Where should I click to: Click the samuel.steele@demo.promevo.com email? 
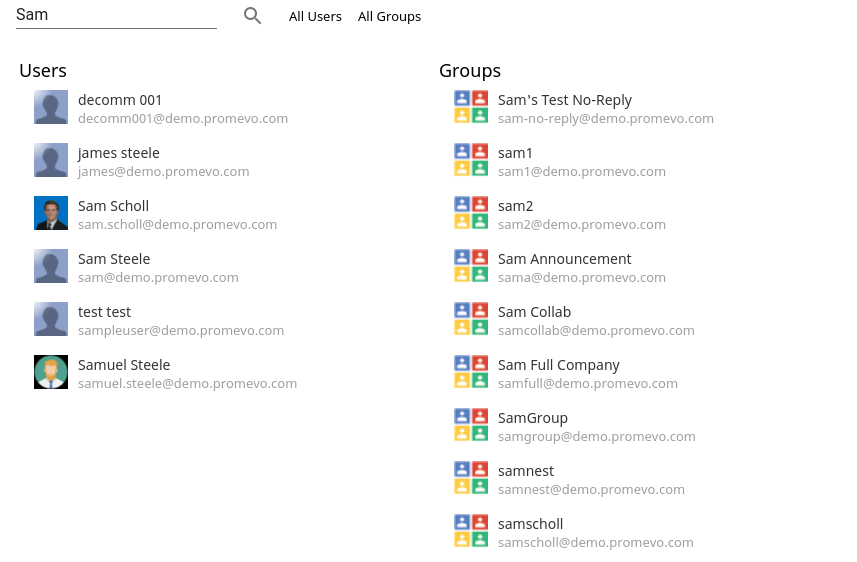tap(187, 384)
